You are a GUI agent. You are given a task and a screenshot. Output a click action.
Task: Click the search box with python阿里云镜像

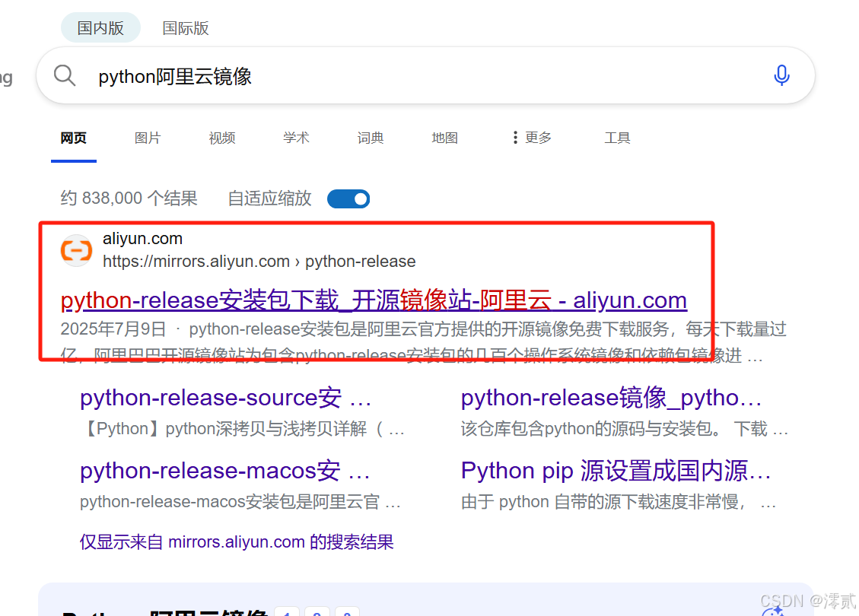425,75
